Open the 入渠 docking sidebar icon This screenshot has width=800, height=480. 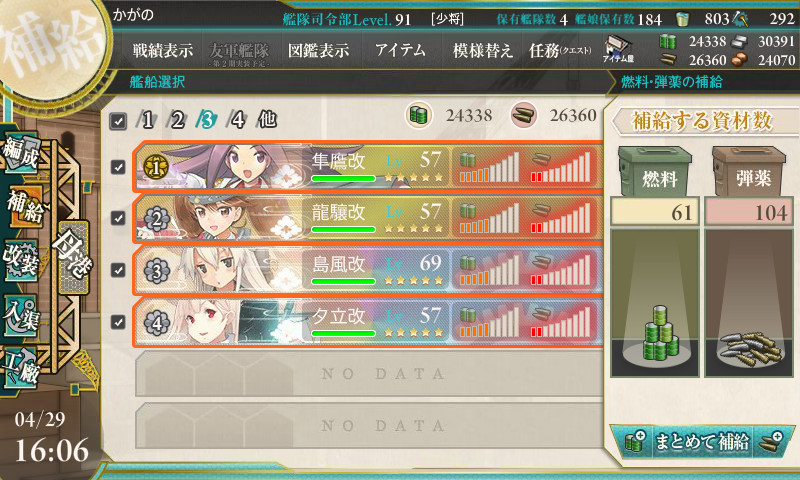point(21,314)
